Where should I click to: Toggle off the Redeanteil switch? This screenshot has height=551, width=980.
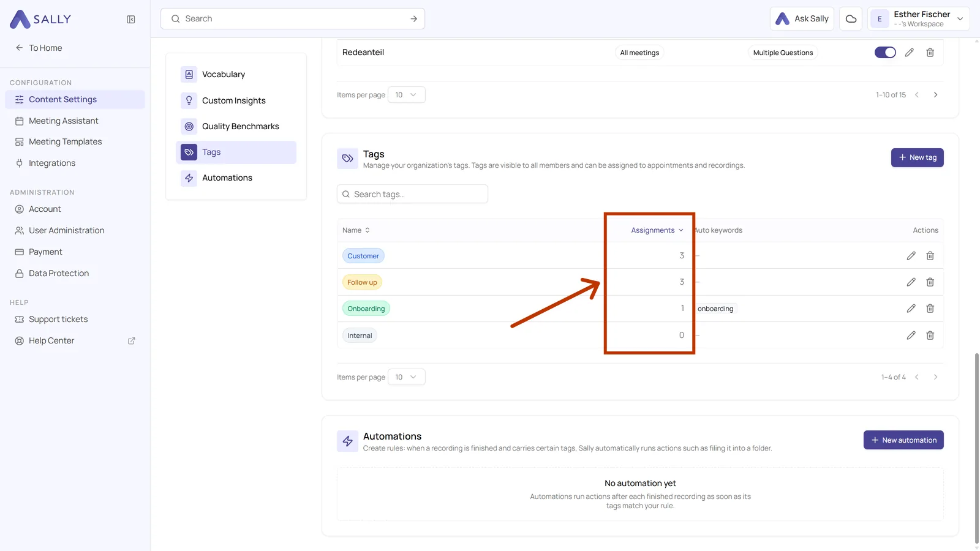(x=885, y=53)
